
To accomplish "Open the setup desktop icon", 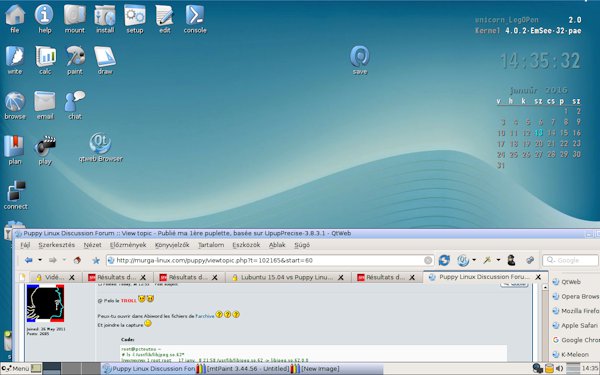I will click(135, 19).
